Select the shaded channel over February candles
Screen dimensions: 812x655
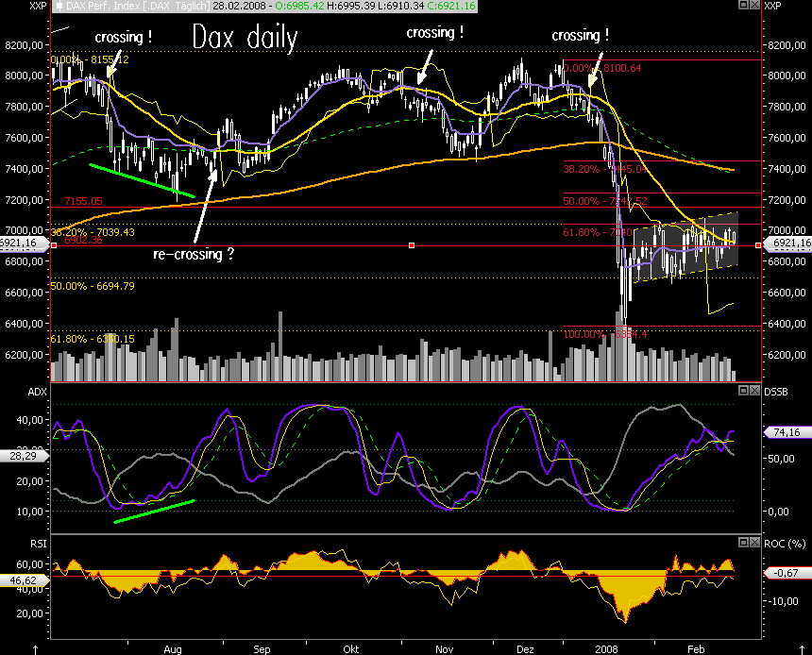(685, 247)
